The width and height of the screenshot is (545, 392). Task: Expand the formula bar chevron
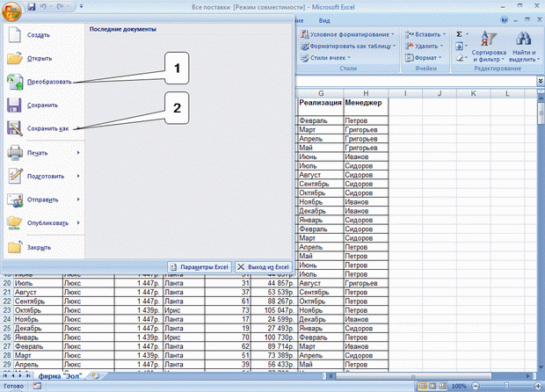pyautogui.click(x=541, y=81)
